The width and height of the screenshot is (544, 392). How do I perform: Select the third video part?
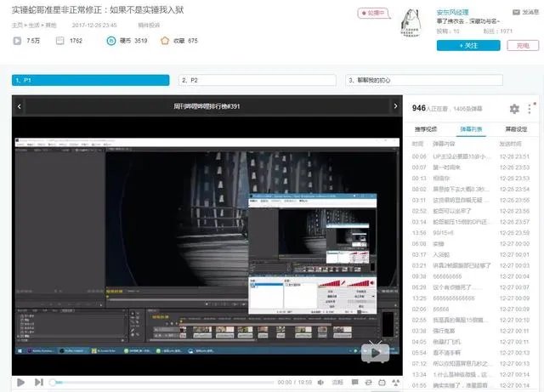pyautogui.click(x=424, y=80)
